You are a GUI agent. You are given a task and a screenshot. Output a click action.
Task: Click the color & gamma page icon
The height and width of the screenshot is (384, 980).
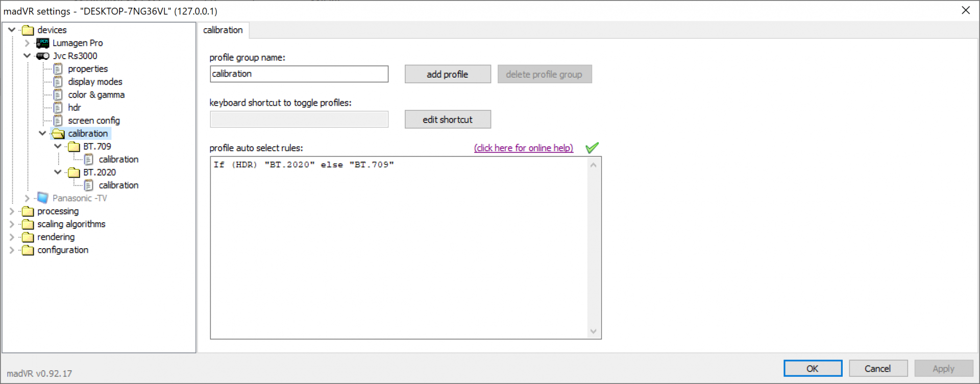(x=58, y=95)
